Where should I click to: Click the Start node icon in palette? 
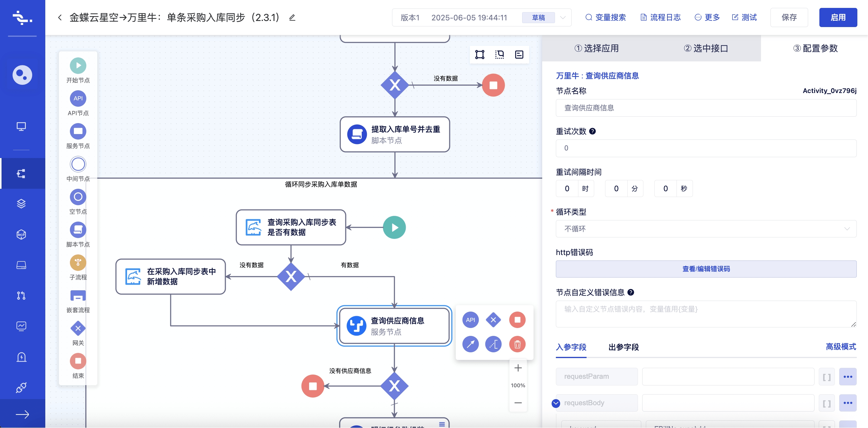click(x=78, y=65)
